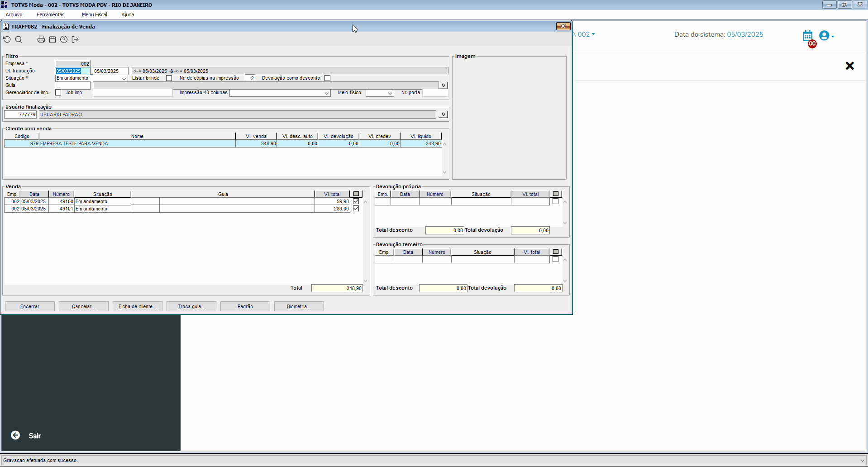The width and height of the screenshot is (868, 467).
Task: Click the print icon in toolbar
Action: click(x=41, y=39)
